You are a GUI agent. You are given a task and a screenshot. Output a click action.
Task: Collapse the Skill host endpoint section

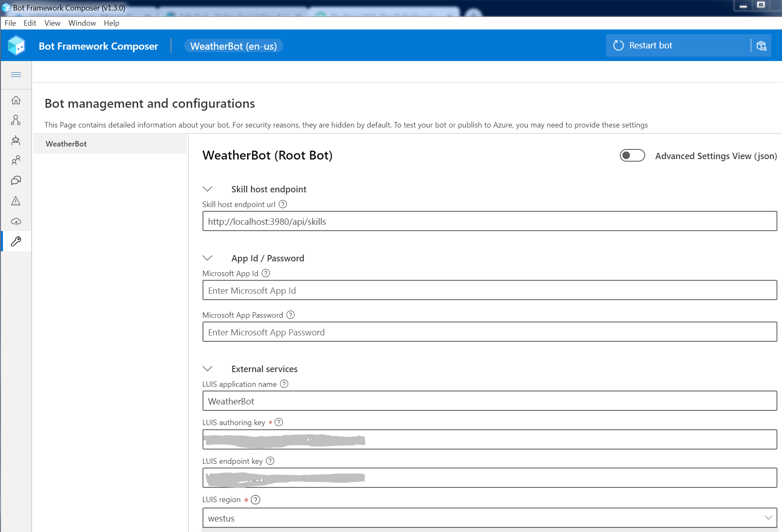208,189
